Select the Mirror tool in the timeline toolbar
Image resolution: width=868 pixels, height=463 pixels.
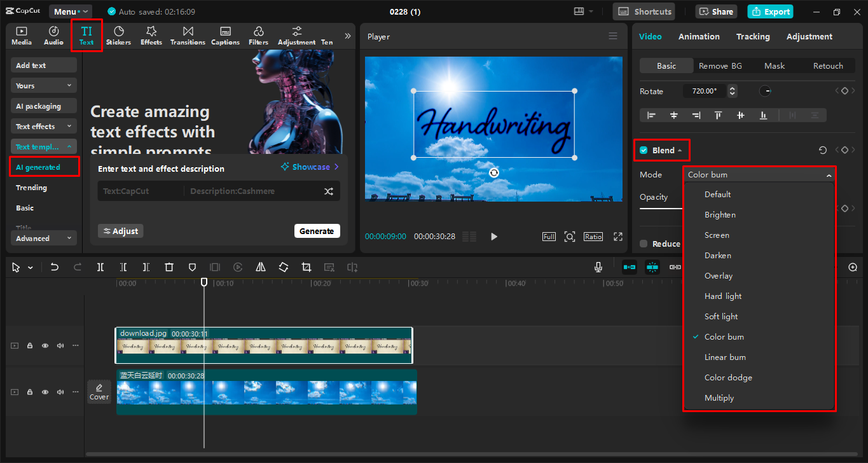260,267
